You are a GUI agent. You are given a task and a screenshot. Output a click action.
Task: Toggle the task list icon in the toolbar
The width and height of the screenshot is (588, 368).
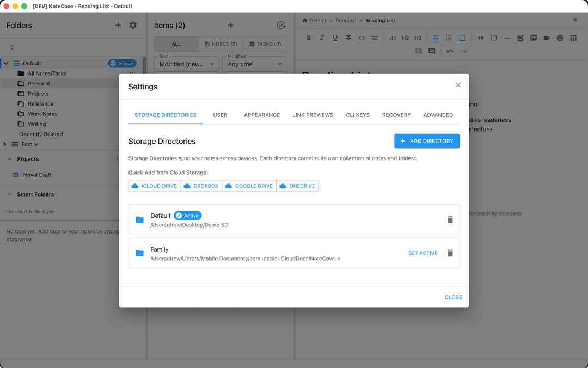[462, 38]
